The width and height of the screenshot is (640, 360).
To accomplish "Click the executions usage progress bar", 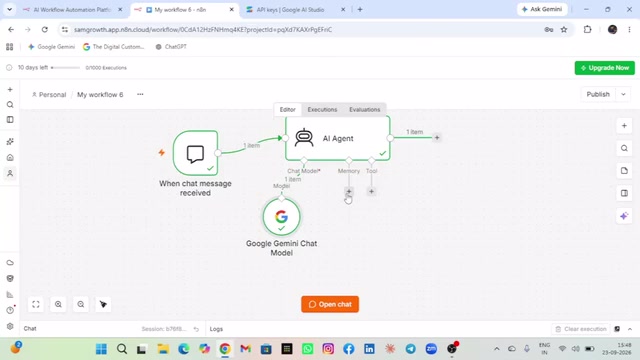I will (65, 68).
